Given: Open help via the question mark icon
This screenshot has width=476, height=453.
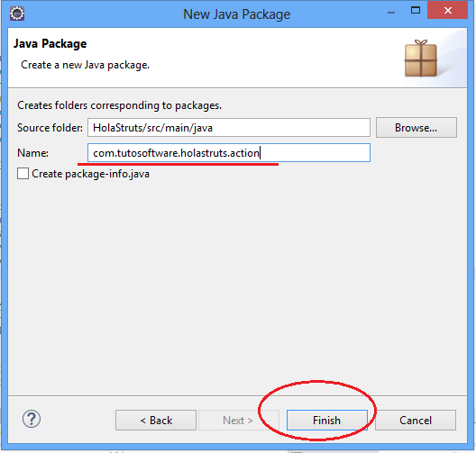Looking at the screenshot, I should pos(32,419).
